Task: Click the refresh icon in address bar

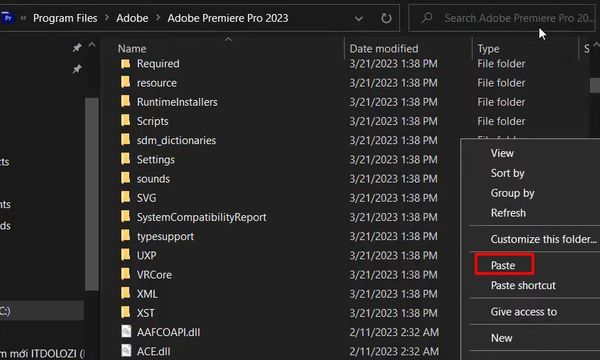Action: (386, 18)
